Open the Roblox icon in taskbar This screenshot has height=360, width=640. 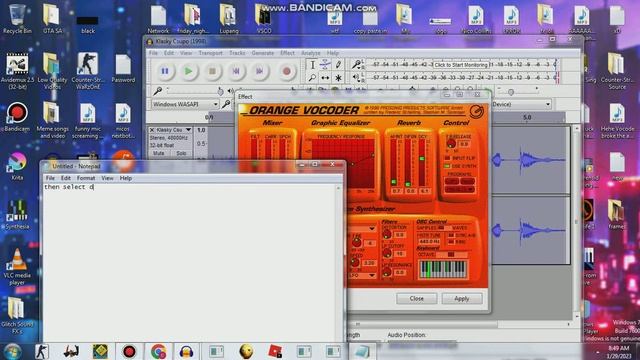coord(275,351)
